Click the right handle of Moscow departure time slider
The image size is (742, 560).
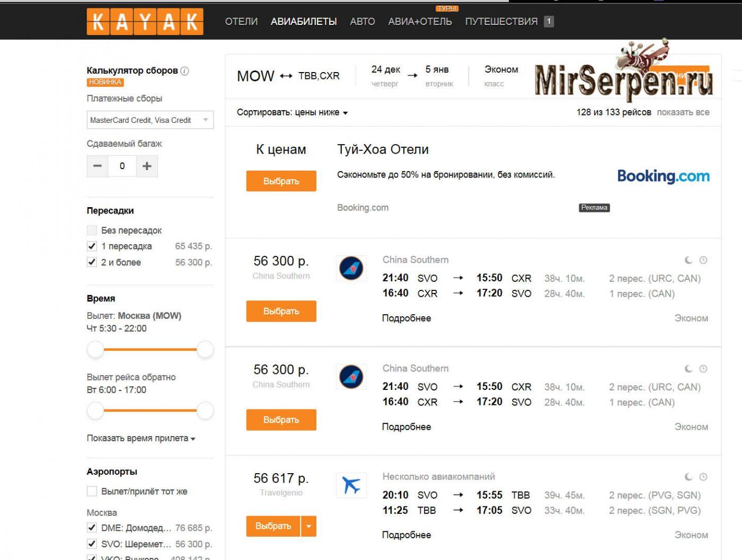tap(205, 349)
